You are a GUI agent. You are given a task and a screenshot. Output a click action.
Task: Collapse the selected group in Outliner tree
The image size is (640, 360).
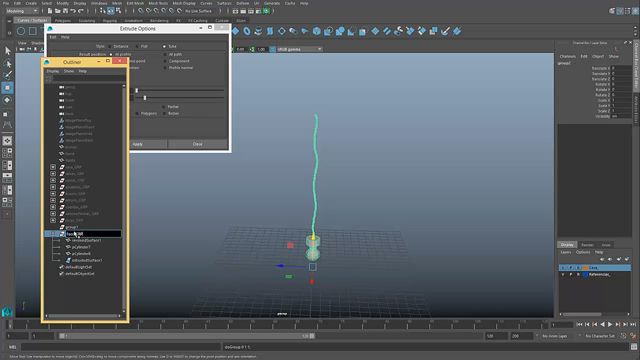coord(53,234)
